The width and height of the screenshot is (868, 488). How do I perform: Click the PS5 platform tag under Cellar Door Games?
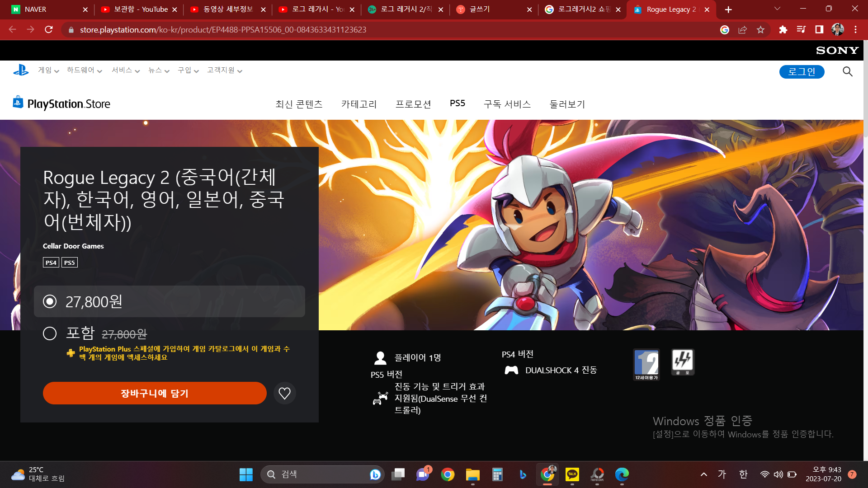click(x=70, y=263)
